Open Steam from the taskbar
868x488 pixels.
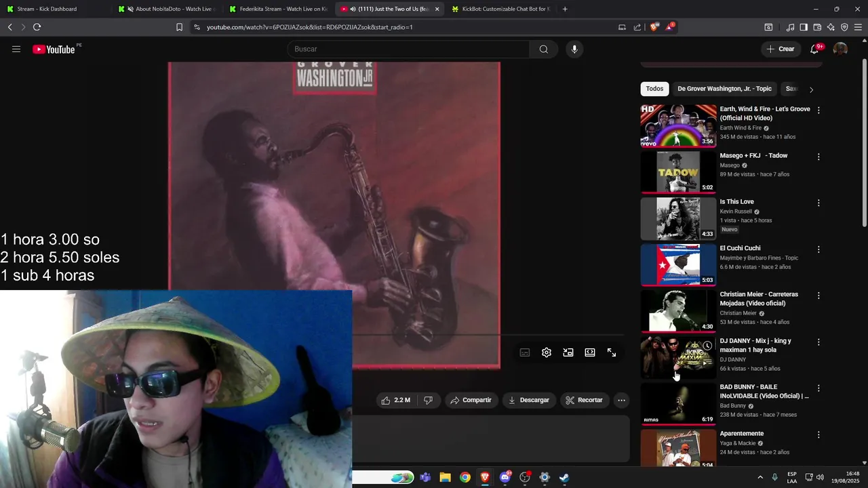click(x=564, y=477)
